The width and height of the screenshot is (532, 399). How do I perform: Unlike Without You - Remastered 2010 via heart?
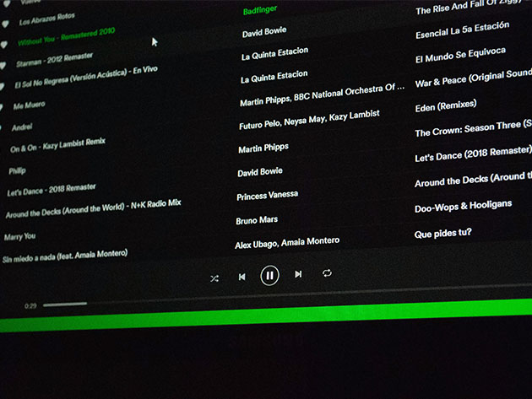4,43
